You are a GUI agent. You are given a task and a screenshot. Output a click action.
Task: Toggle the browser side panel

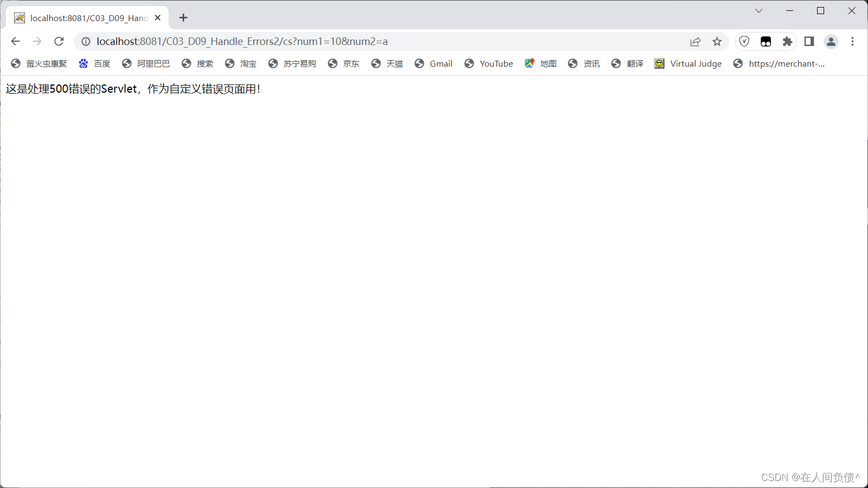pyautogui.click(x=809, y=41)
